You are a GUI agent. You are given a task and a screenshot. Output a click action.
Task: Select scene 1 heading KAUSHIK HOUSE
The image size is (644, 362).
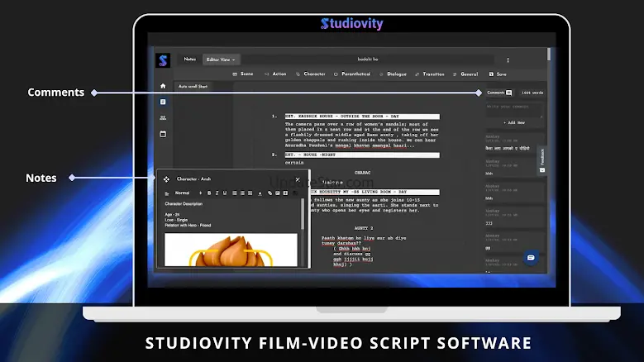(x=362, y=117)
